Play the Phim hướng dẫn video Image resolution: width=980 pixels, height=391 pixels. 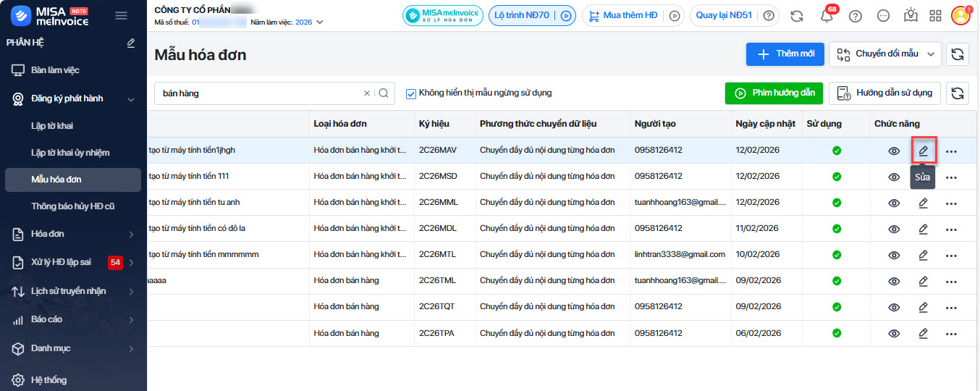[x=774, y=93]
